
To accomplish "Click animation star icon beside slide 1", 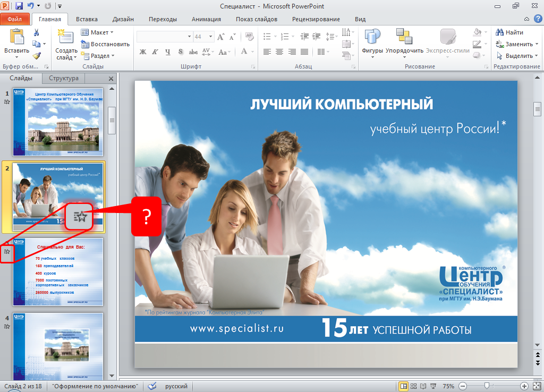I will 7,103.
